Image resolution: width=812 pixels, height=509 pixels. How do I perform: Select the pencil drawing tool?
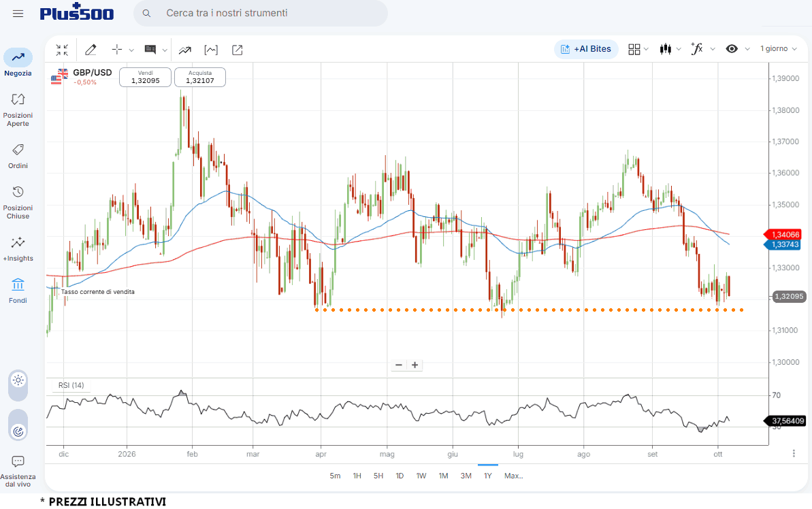click(x=91, y=50)
